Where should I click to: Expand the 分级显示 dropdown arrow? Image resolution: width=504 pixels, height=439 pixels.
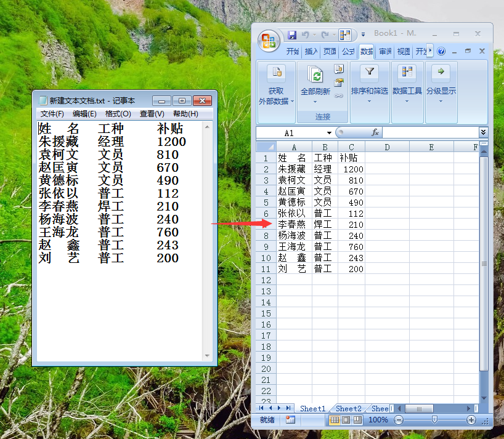coord(441,101)
